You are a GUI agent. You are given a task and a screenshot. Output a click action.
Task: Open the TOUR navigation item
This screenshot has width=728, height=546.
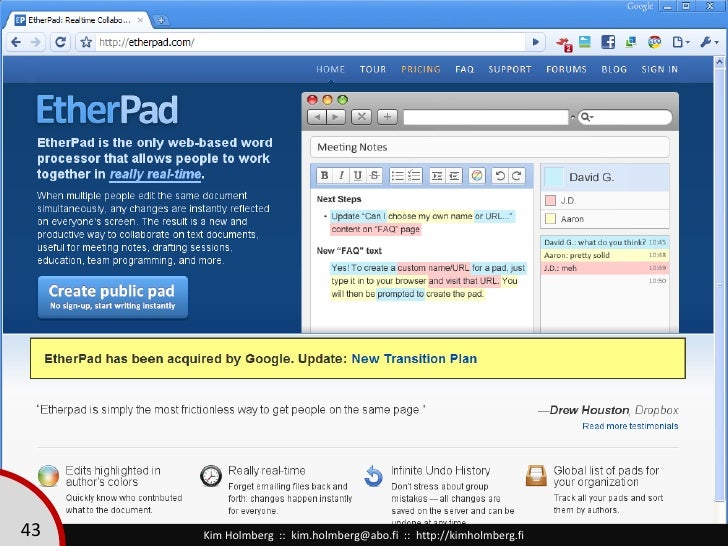(x=373, y=69)
